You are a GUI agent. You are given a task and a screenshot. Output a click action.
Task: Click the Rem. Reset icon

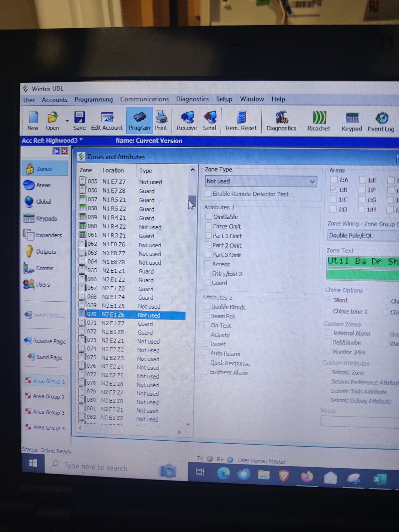click(x=241, y=121)
